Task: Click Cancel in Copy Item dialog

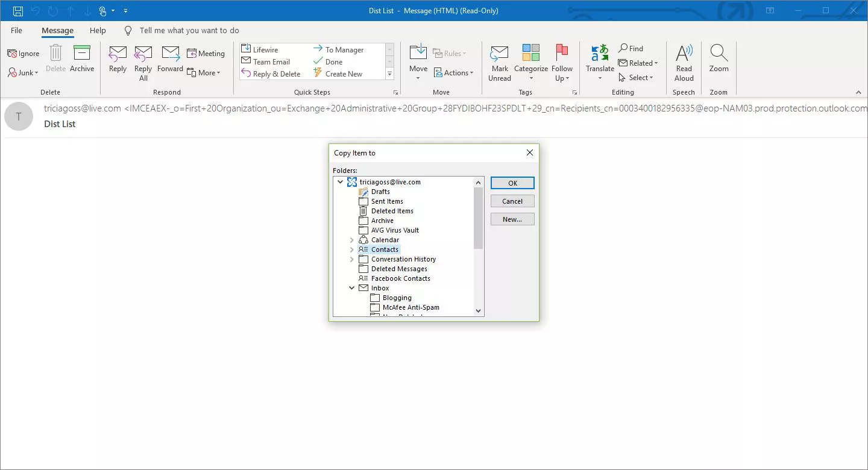Action: coord(512,201)
